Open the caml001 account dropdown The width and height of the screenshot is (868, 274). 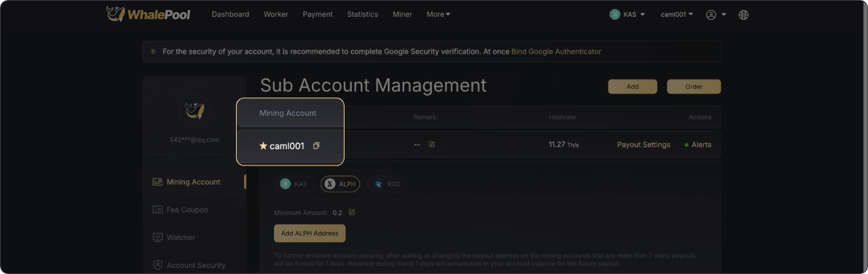pyautogui.click(x=677, y=14)
